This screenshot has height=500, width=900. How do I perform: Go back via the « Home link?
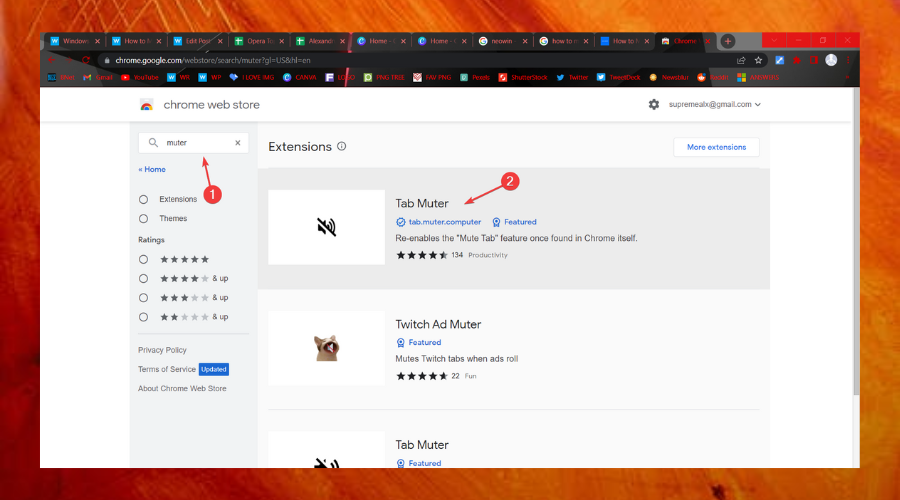point(152,169)
